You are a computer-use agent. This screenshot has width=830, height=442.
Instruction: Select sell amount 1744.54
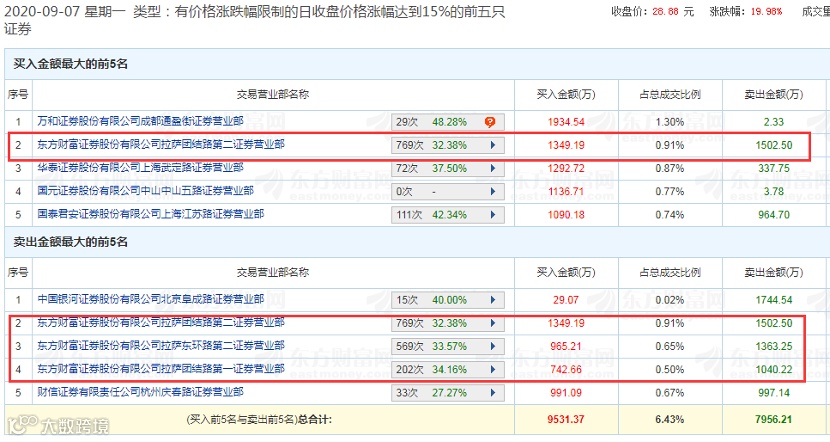point(774,300)
